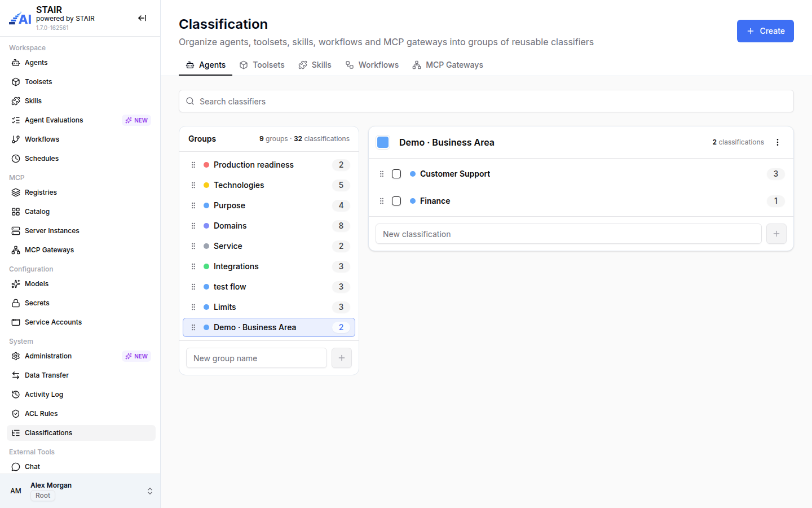
Task: Open Data Transfer arrows icon
Action: pos(16,375)
